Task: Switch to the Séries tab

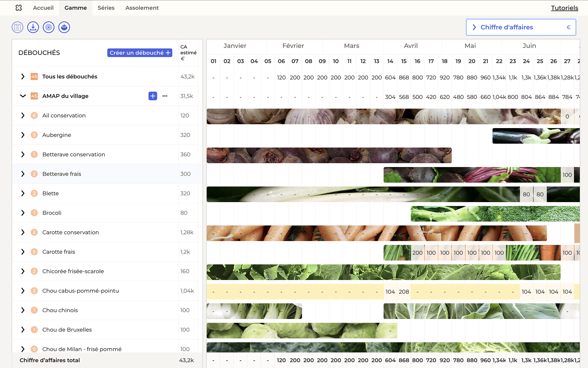Action: click(106, 8)
